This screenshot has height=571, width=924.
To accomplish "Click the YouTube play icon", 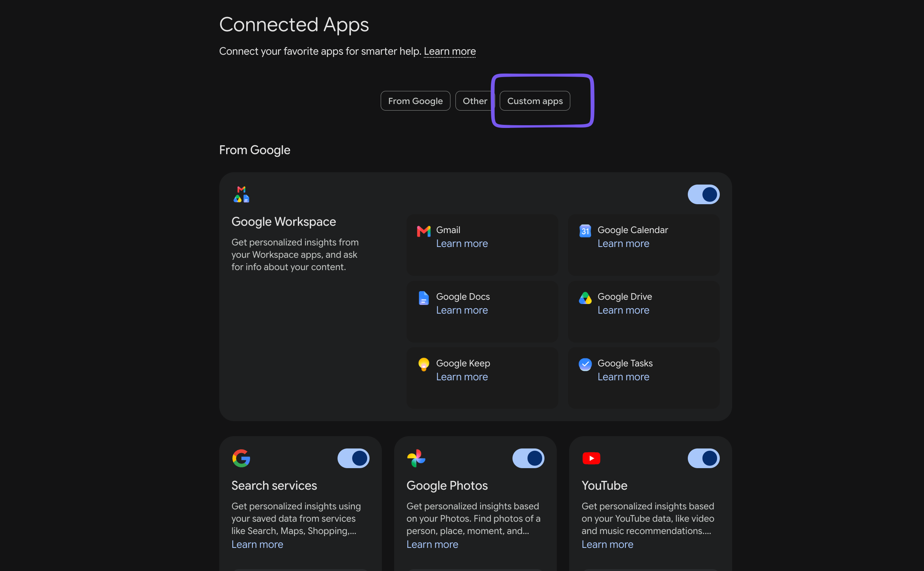I will pos(591,458).
